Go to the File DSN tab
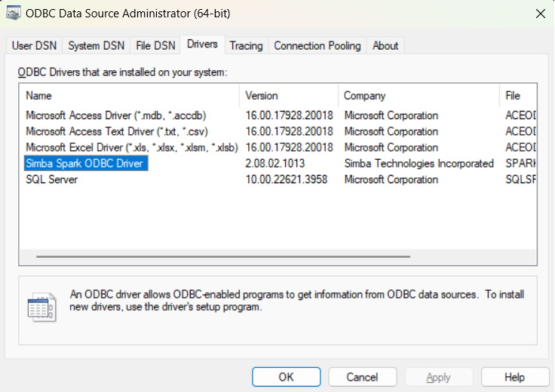555x392 pixels. (155, 46)
